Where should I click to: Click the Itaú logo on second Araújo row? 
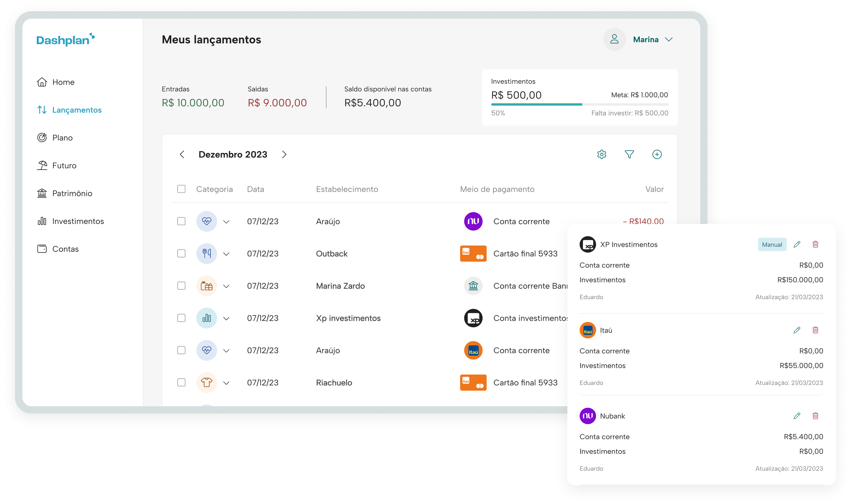[x=473, y=350]
